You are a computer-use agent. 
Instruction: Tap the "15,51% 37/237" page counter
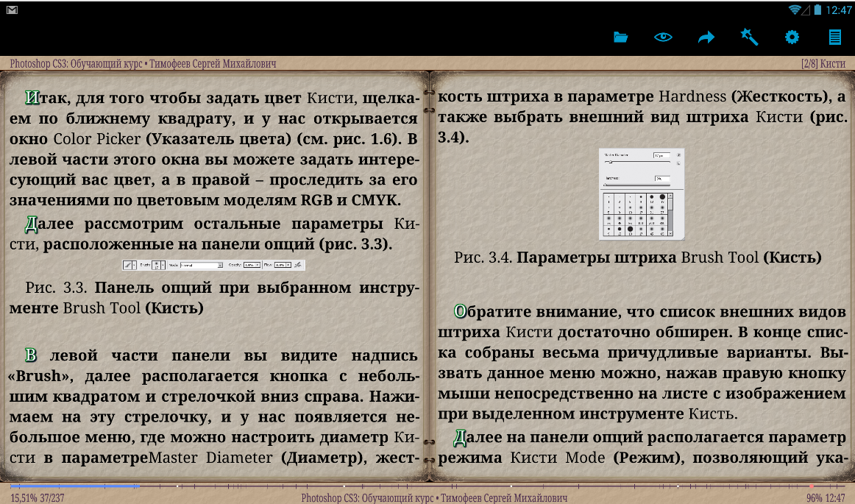pos(39,498)
